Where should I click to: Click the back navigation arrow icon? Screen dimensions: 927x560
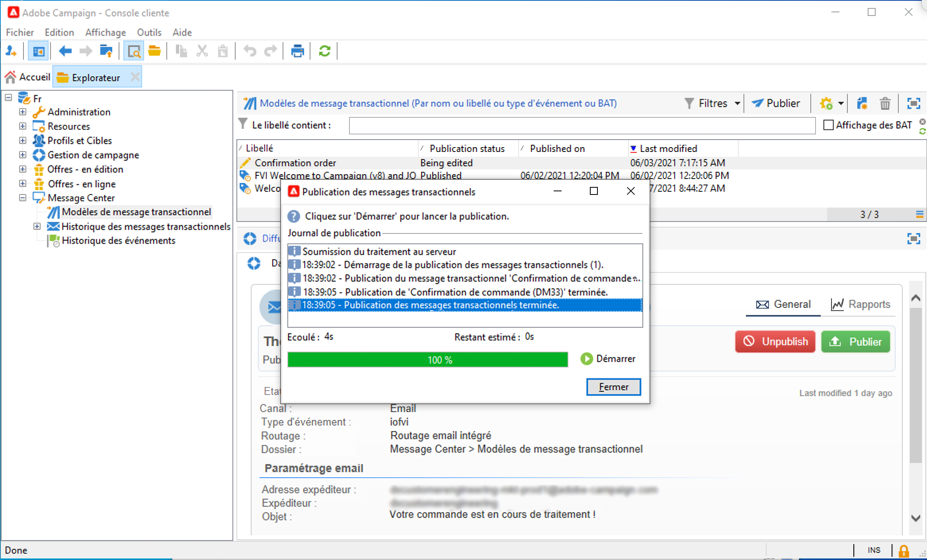[x=65, y=51]
